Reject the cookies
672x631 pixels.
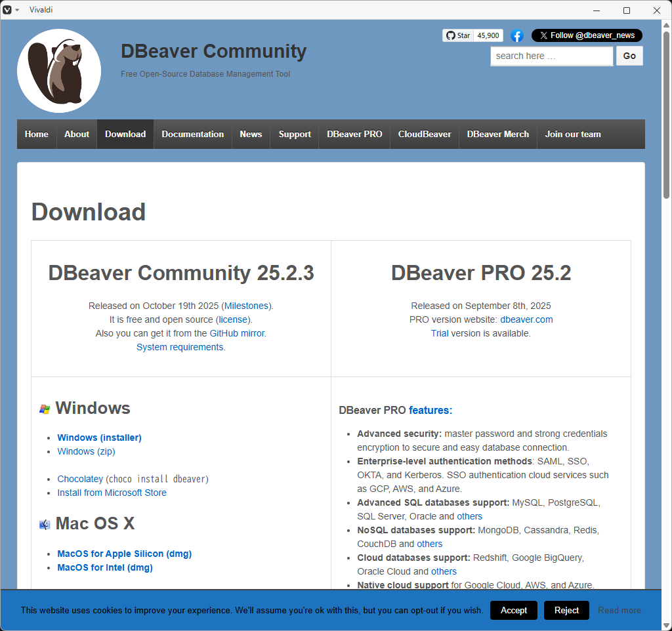566,611
